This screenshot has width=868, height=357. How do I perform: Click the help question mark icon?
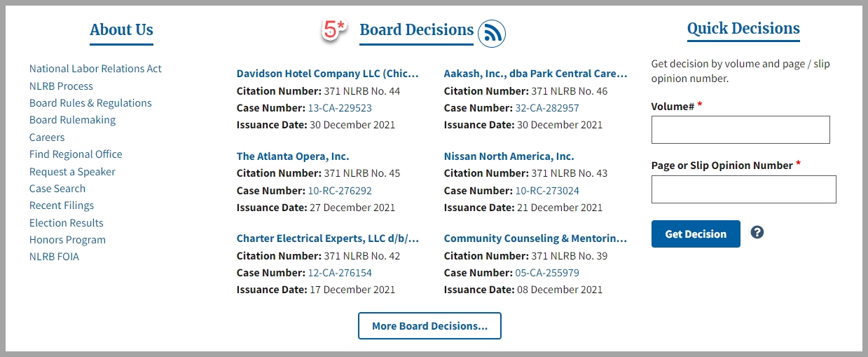pyautogui.click(x=757, y=232)
